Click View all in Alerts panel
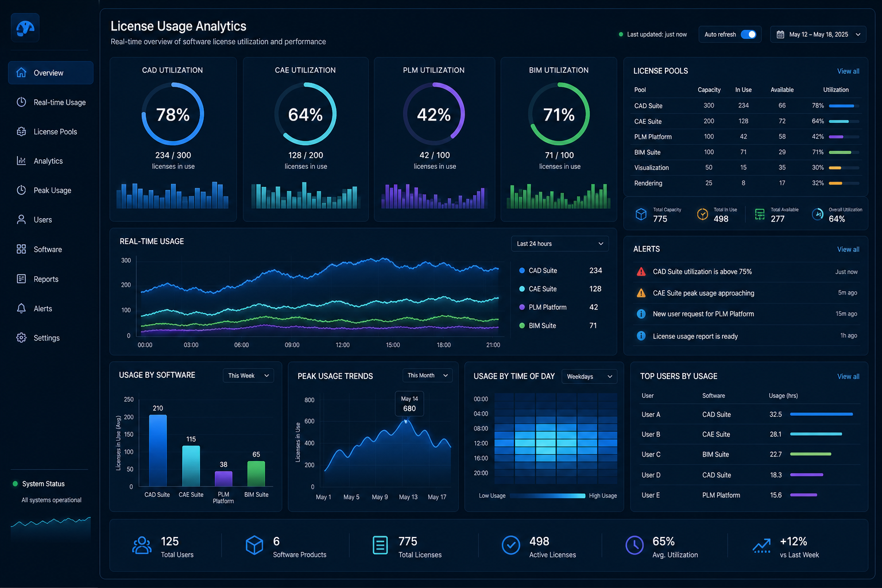The image size is (882, 588). [848, 249]
